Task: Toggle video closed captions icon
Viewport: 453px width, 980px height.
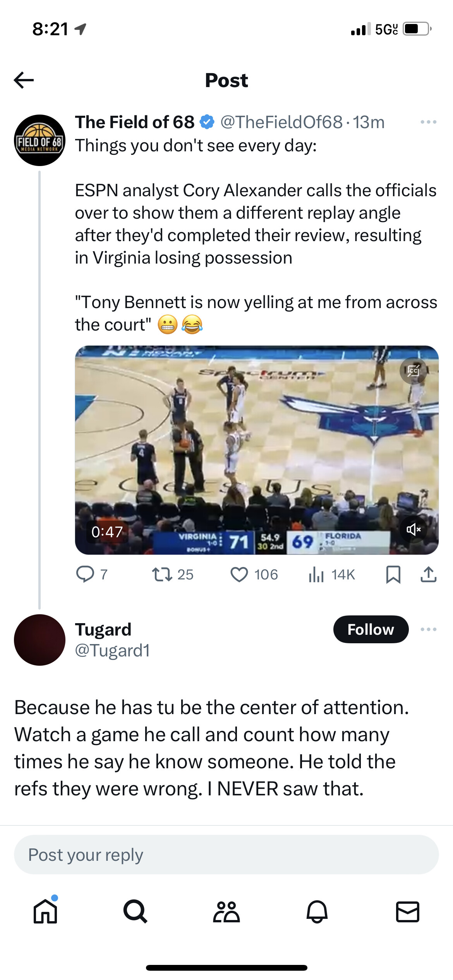Action: 413,371
